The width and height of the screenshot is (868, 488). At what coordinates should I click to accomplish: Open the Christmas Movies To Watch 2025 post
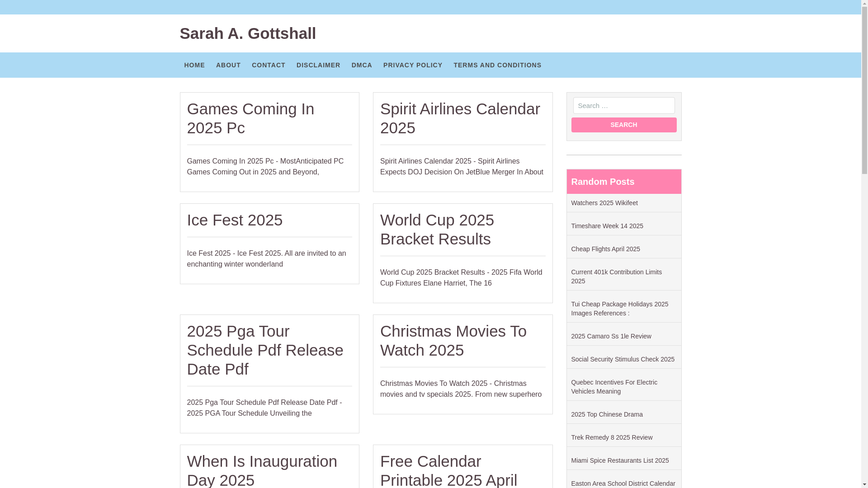tap(453, 341)
